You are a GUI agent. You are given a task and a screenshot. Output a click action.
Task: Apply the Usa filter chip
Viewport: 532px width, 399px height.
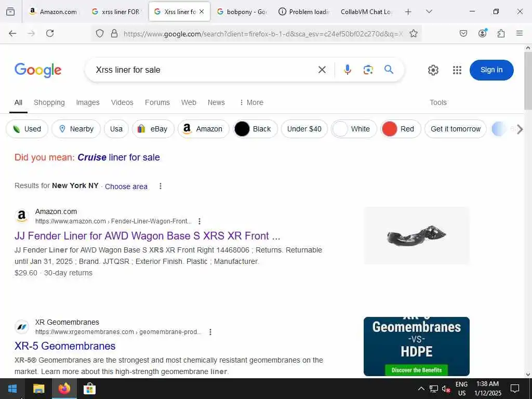coord(116,129)
